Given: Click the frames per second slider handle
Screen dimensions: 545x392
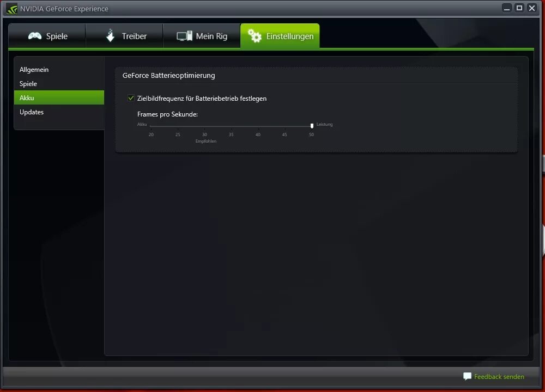Looking at the screenshot, I should point(312,126).
